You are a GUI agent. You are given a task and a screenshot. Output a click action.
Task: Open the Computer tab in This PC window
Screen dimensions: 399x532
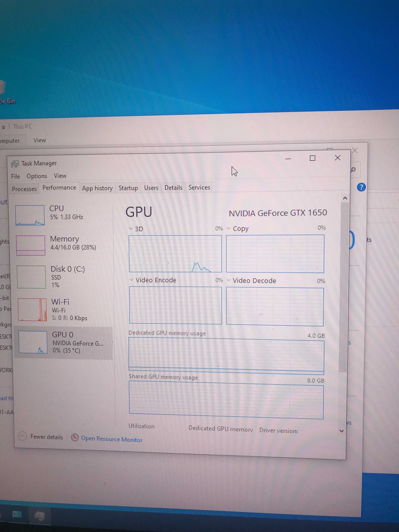coord(10,141)
